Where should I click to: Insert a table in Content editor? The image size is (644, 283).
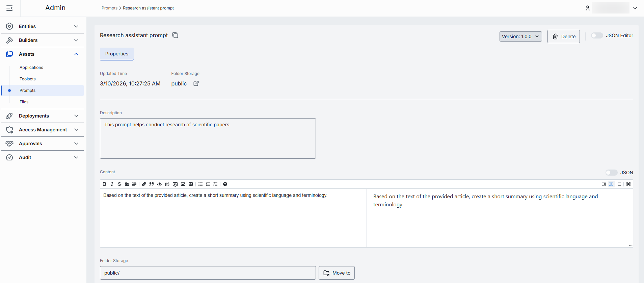191,184
